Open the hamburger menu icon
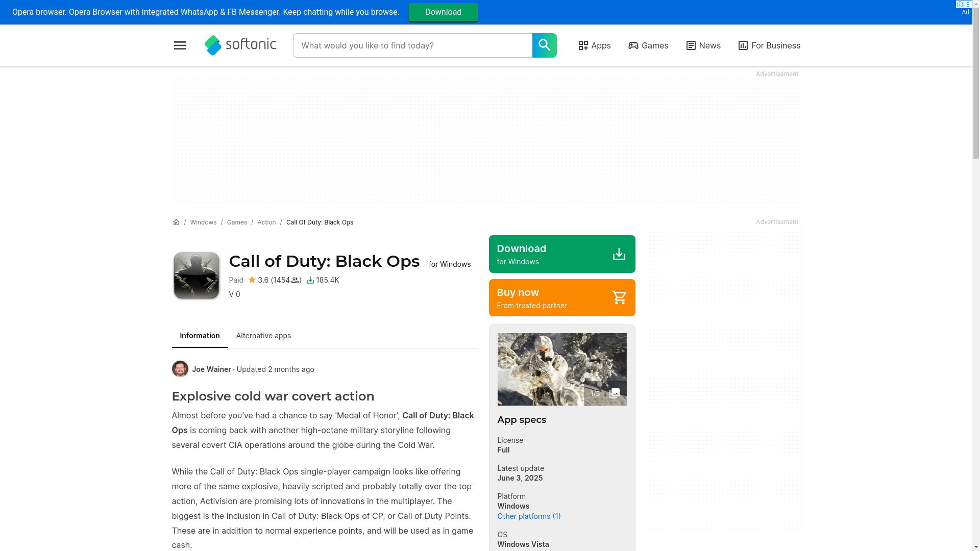Image resolution: width=980 pixels, height=551 pixels. coord(180,45)
